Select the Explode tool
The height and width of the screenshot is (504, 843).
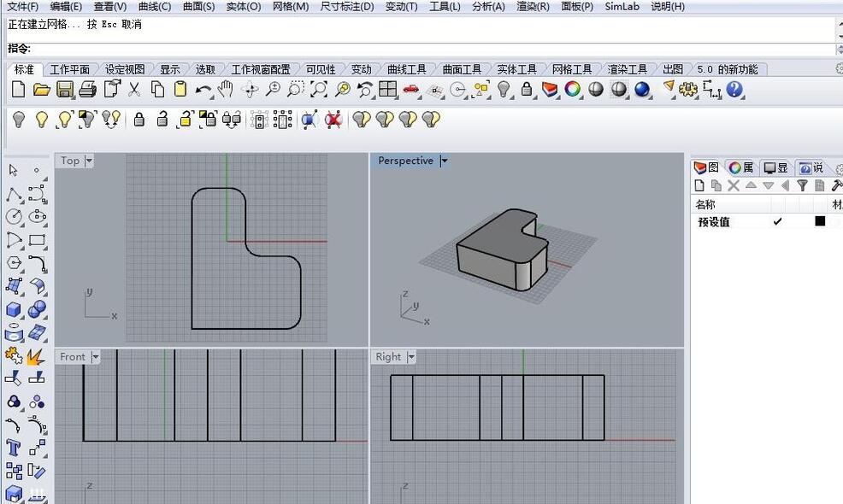(x=37, y=355)
